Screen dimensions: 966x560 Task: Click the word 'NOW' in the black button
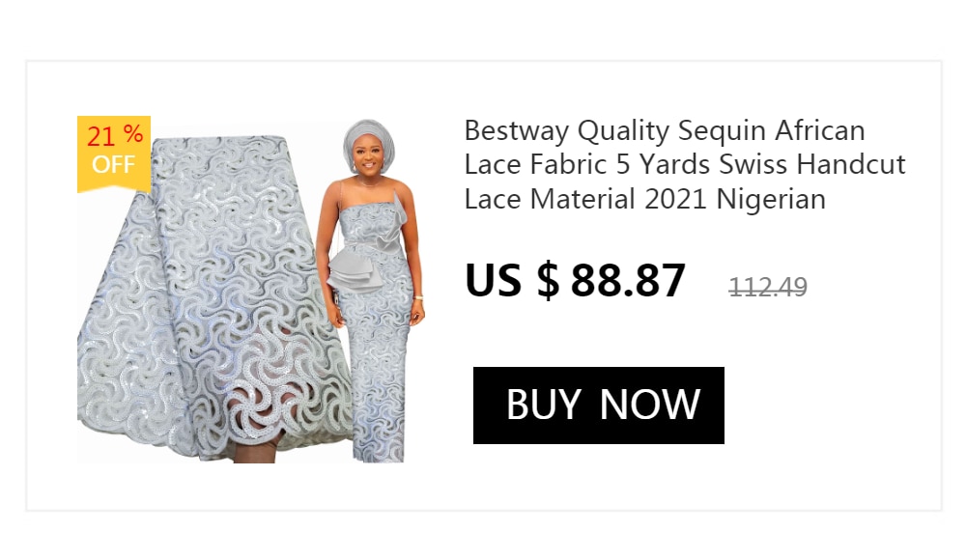[649, 405]
